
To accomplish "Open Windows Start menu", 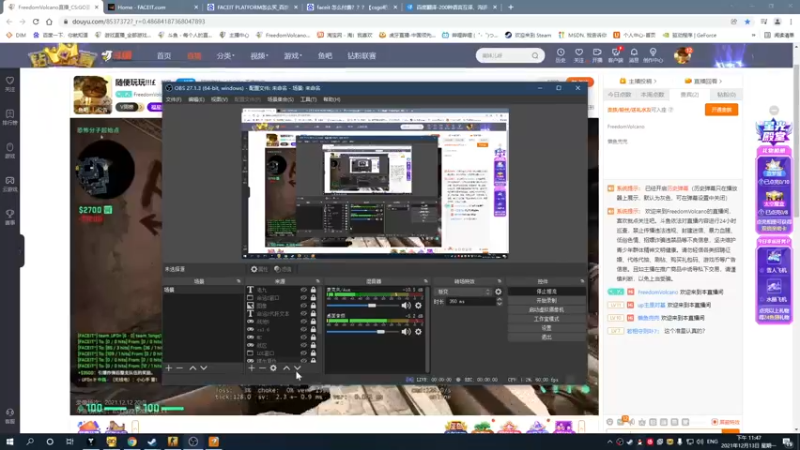I will 10,442.
